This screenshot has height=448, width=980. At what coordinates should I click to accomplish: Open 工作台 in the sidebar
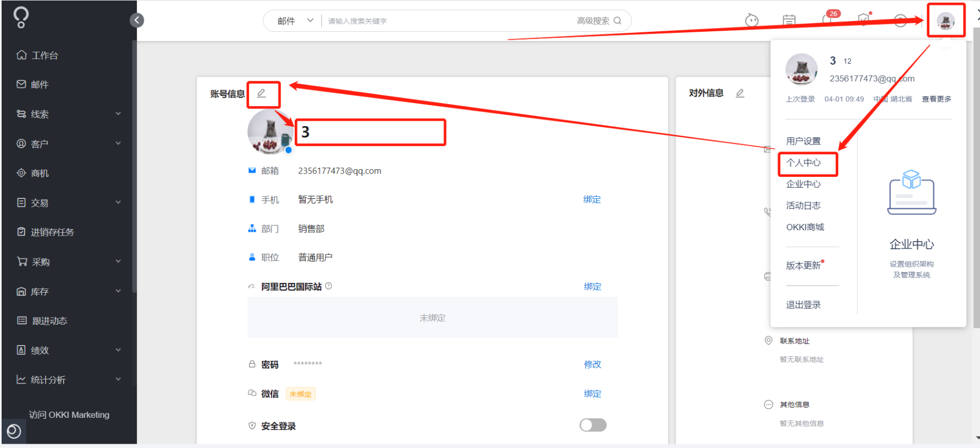click(45, 55)
